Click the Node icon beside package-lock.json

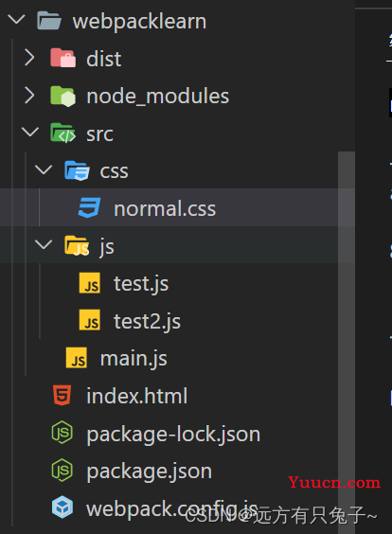pyautogui.click(x=62, y=433)
